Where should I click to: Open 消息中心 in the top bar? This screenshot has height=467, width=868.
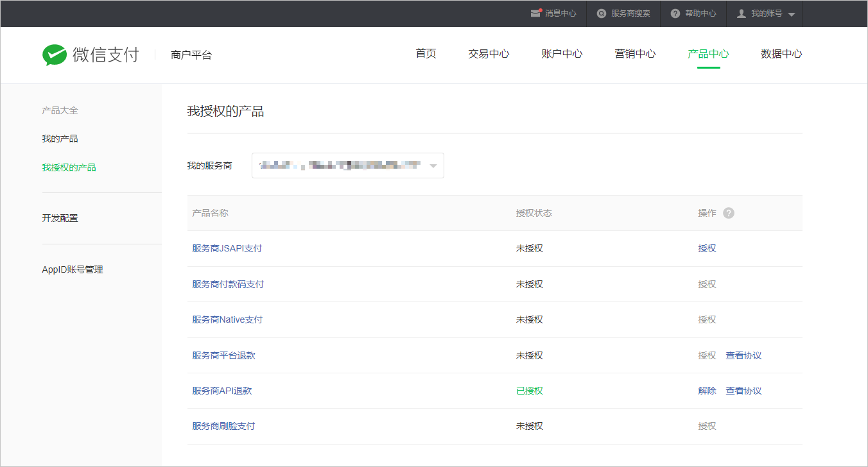560,13
